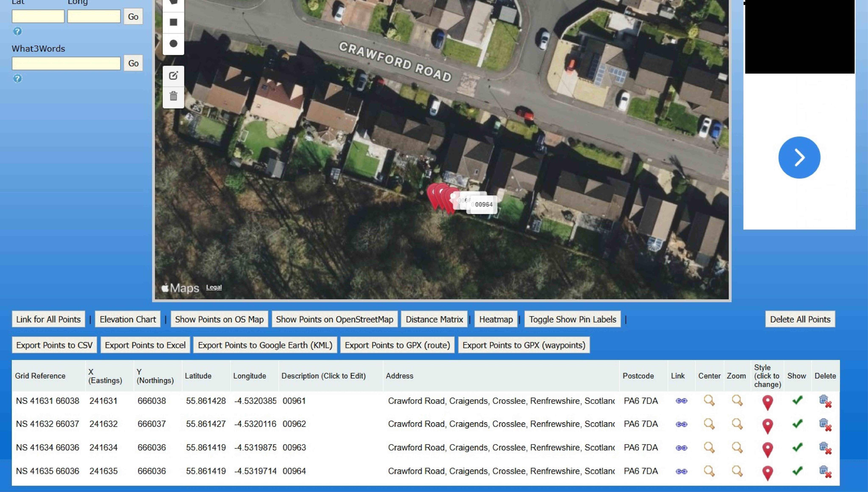
Task: Export Points to CSV
Action: (54, 345)
